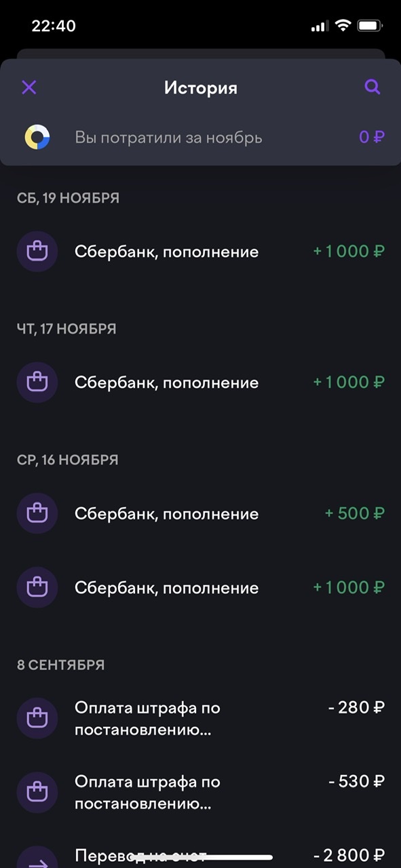
Task: Open the -280 ₽ fine payment entry
Action: pyautogui.click(x=201, y=717)
